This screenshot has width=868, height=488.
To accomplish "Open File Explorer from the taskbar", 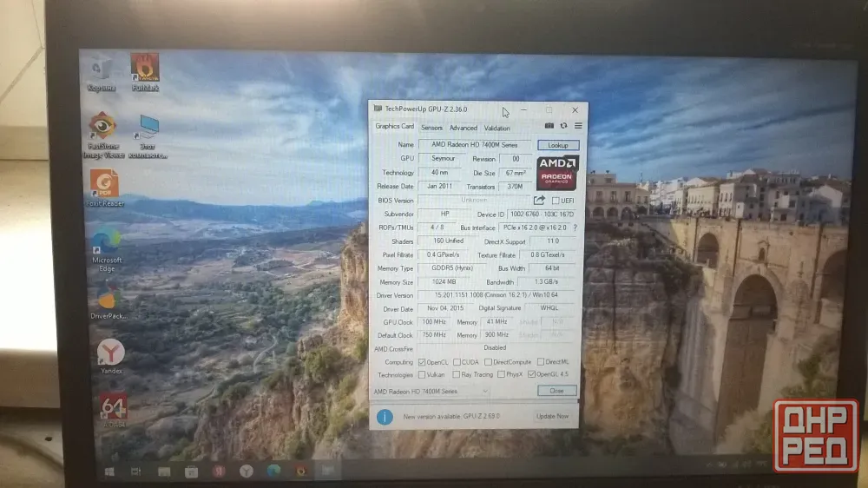I will pos(164,472).
